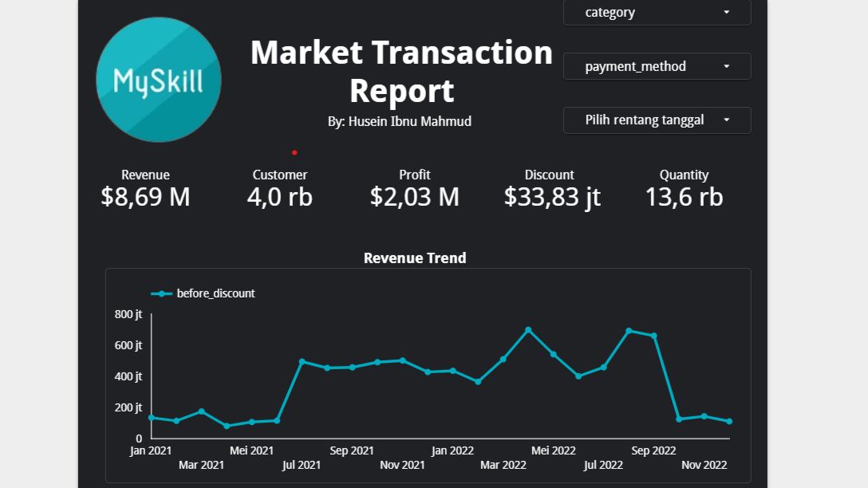The height and width of the screenshot is (488, 868).
Task: Click the Jul 2021 data point on chart
Action: 302,362
